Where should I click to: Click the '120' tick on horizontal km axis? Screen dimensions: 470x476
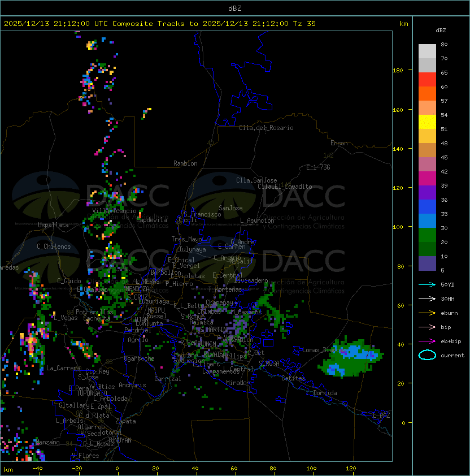point(351,469)
